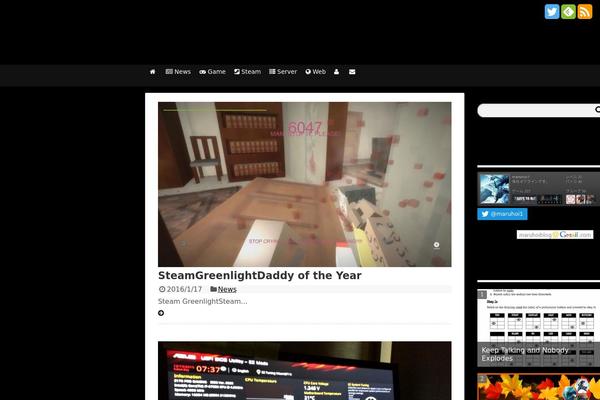Click the sidebar search field
The width and height of the screenshot is (600, 400).
[x=536, y=110]
